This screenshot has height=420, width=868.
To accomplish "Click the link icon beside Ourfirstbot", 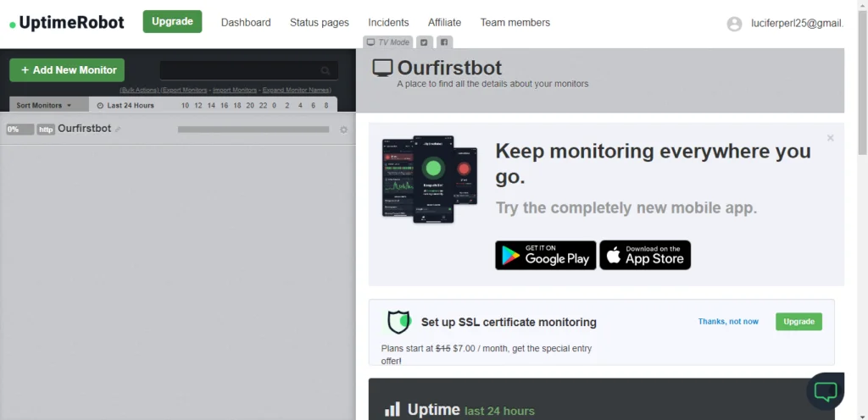I will [118, 130].
